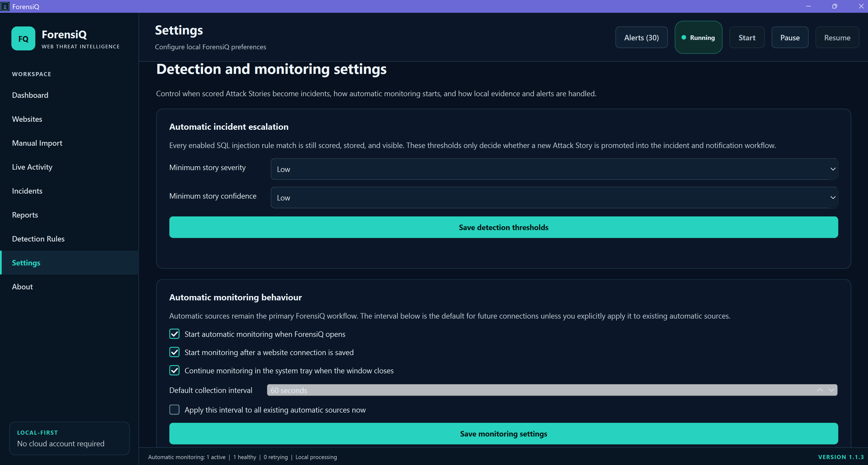Click the FQ logo badge in sidebar

click(x=23, y=39)
